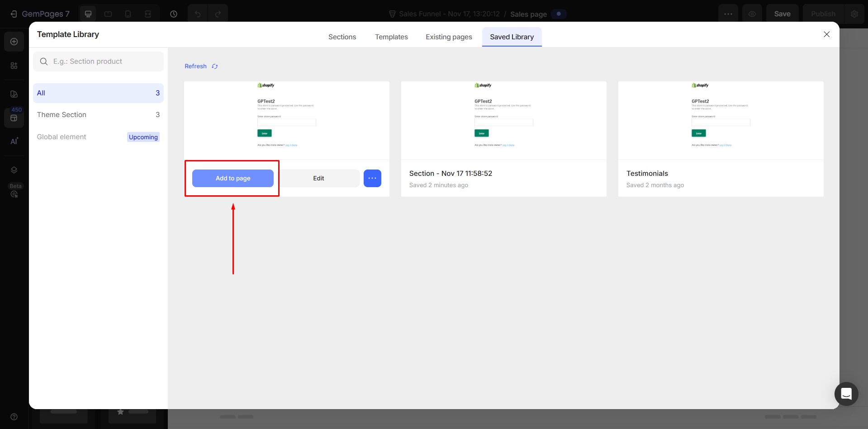Viewport: 868px width, 429px height.
Task: Click the Edit button on saved section
Action: tap(318, 178)
